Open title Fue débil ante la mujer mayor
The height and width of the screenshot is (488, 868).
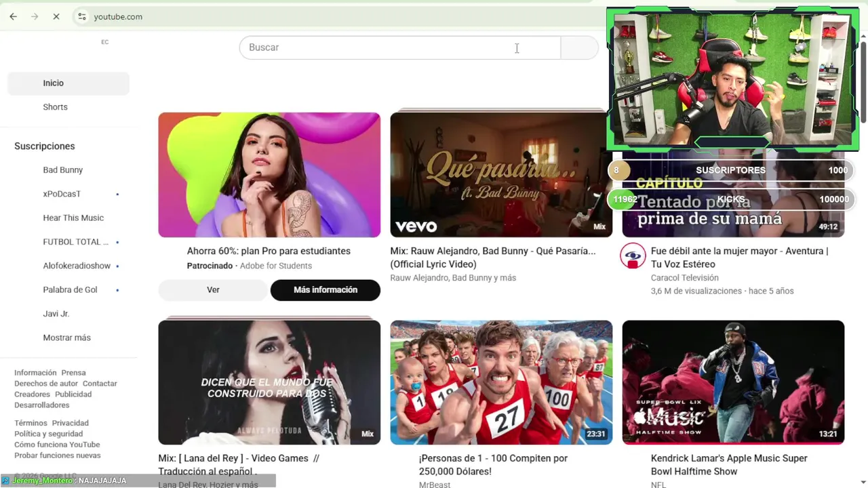[x=739, y=258]
